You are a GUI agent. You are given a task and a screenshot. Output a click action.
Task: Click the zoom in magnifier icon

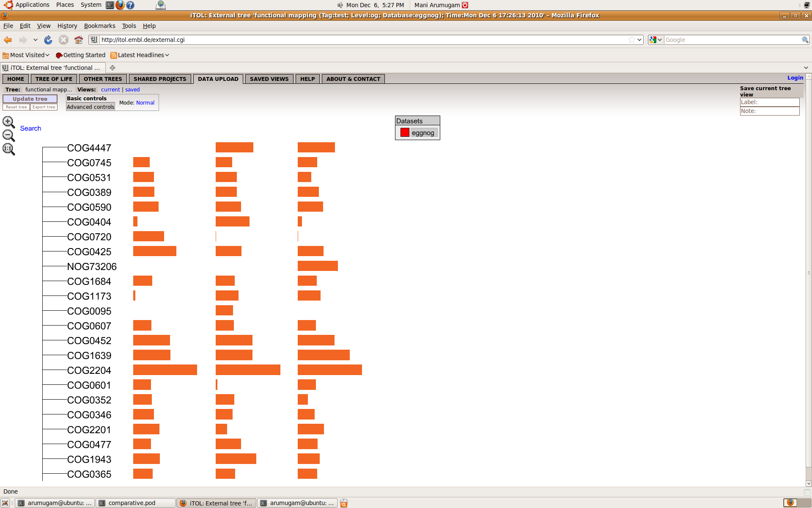(8, 122)
